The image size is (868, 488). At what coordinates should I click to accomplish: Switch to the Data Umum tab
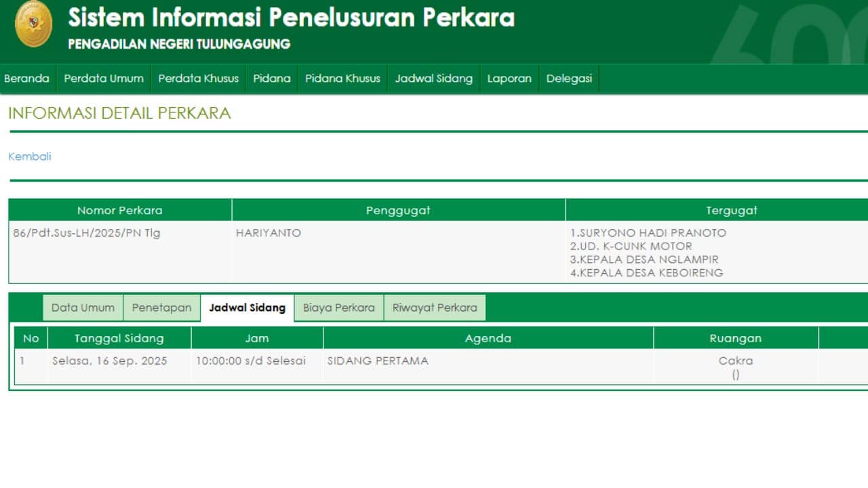(82, 307)
